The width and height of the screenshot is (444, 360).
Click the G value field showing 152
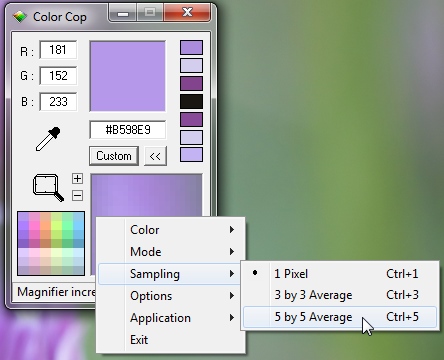(58, 76)
